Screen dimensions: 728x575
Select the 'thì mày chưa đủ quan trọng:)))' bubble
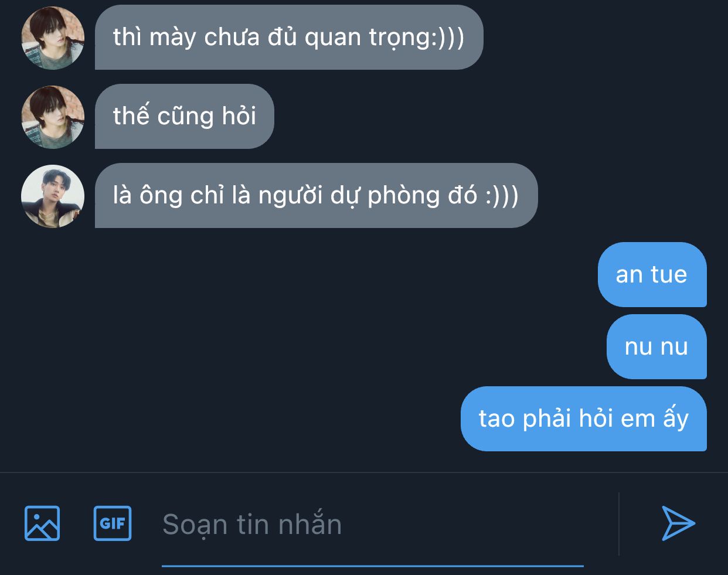click(x=289, y=38)
